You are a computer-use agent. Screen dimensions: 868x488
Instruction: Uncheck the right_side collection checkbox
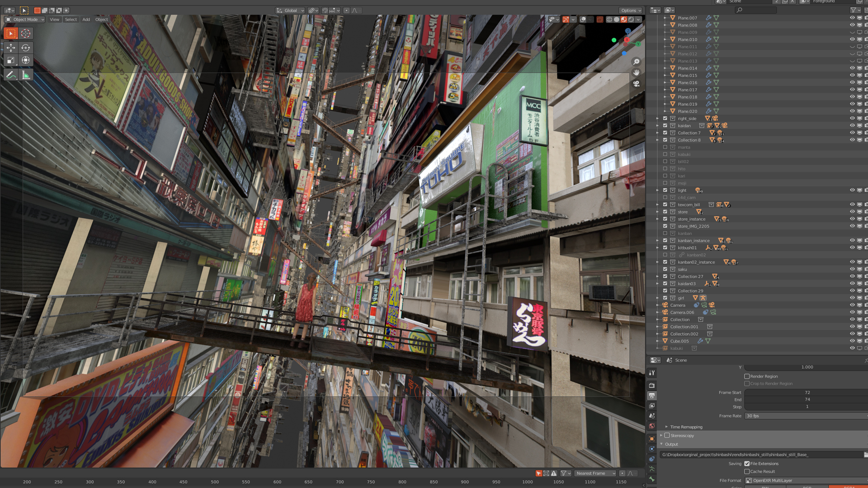(x=665, y=118)
